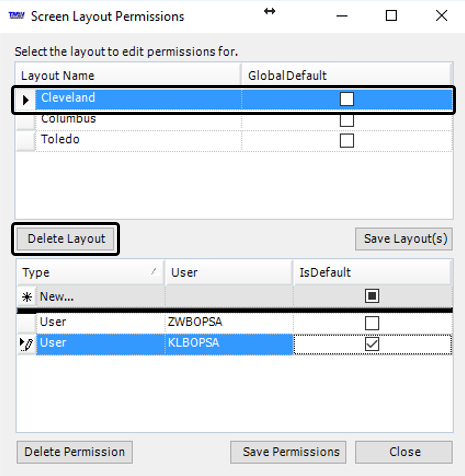This screenshot has width=465, height=476.
Task: Click the asterisk new-row icon
Action: 27,296
